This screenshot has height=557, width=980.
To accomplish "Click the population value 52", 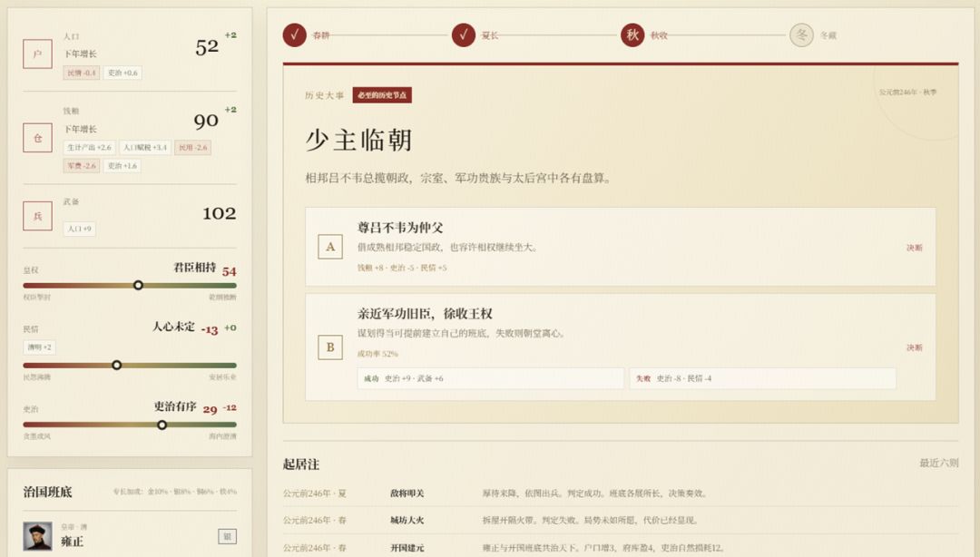I will tap(207, 47).
